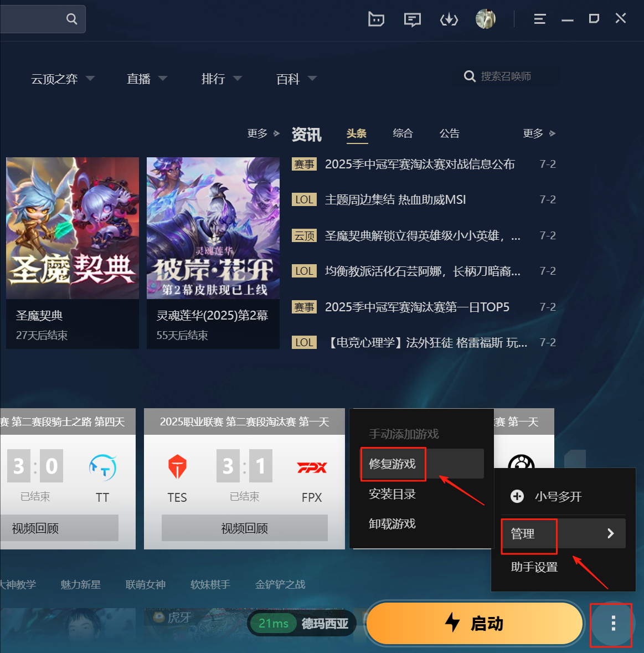
Task: Open the hamburger main menu icon
Action: [539, 19]
